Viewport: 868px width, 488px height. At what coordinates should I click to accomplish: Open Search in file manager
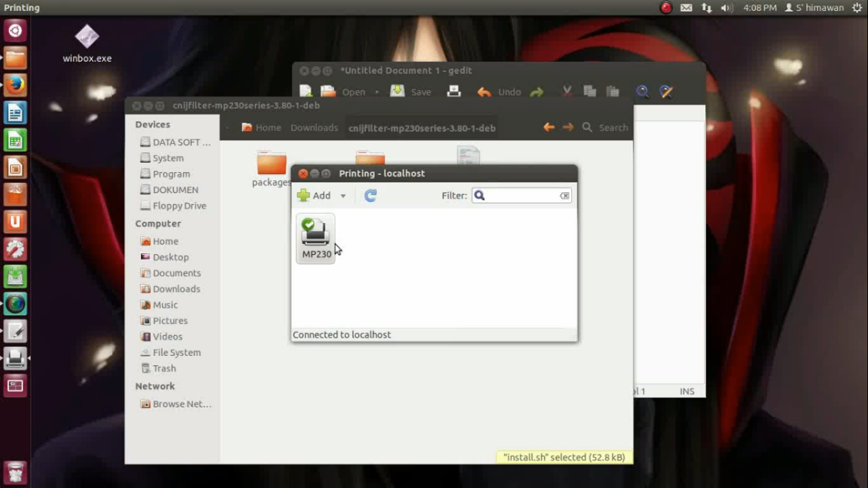click(x=605, y=127)
